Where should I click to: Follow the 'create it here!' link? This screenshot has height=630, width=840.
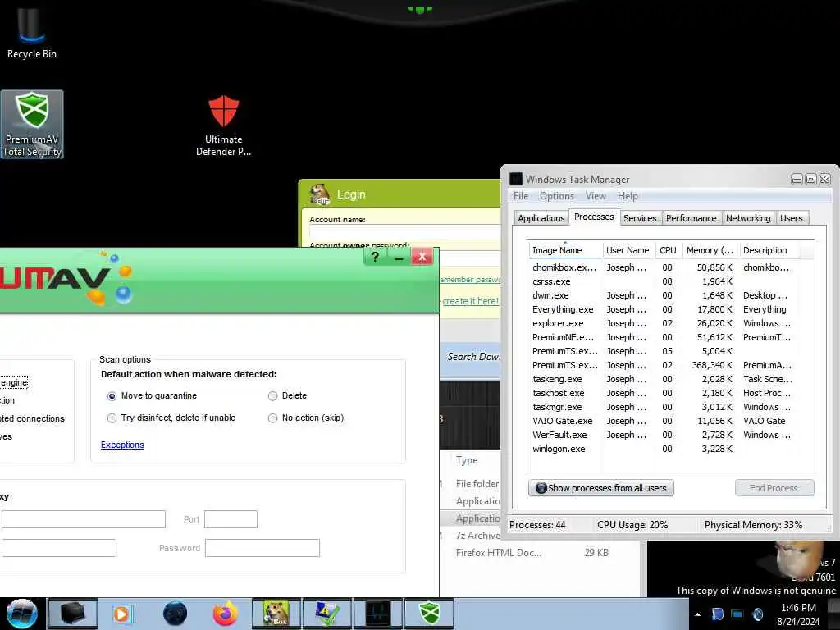click(x=470, y=301)
